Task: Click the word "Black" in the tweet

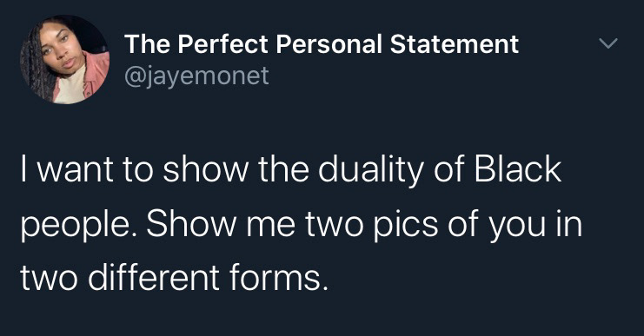Action: 517,169
